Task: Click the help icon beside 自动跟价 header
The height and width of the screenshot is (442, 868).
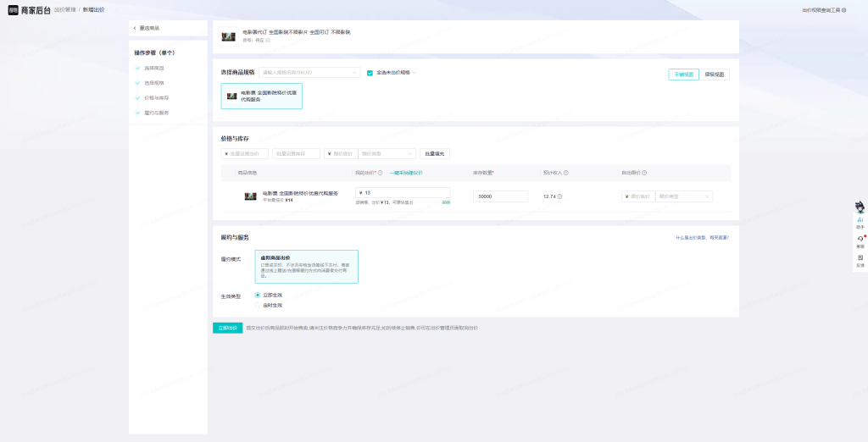Action: [644, 173]
